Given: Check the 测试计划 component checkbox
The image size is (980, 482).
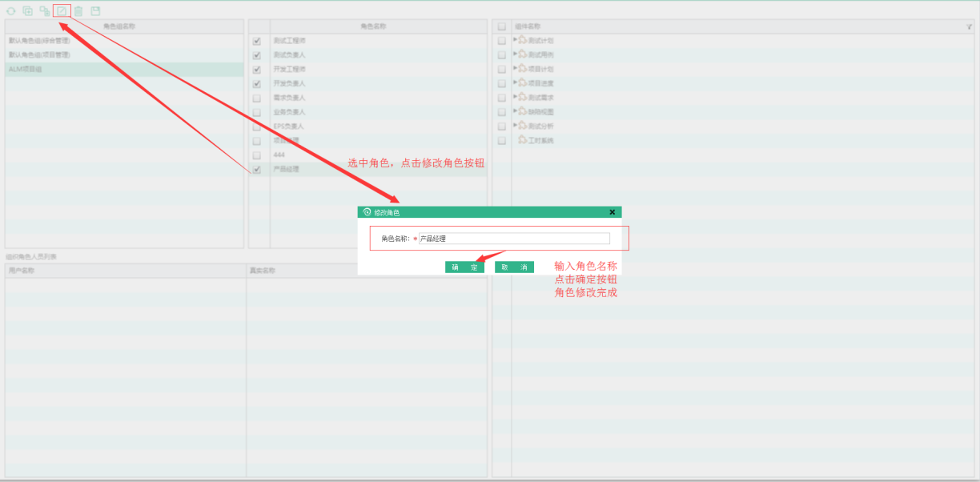Looking at the screenshot, I should 501,41.
